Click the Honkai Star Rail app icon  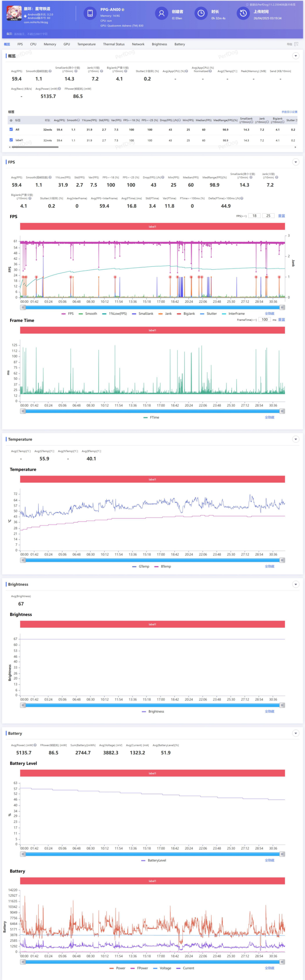tap(14, 13)
